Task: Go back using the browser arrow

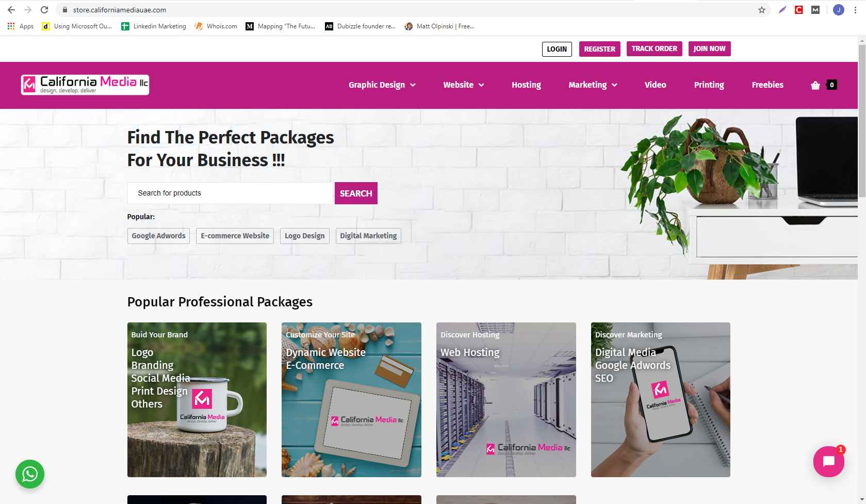Action: point(11,10)
